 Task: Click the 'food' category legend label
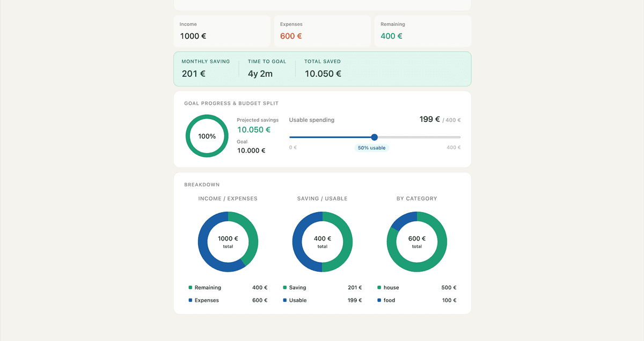click(x=389, y=301)
